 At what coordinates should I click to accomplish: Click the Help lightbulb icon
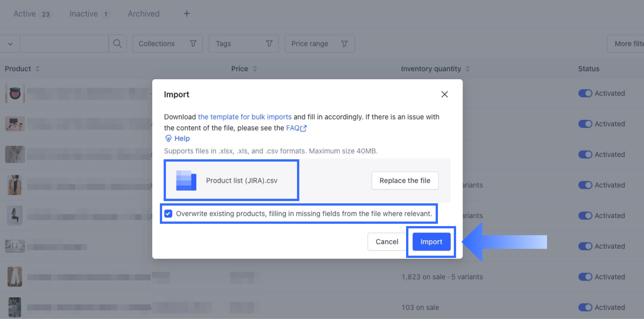[169, 138]
